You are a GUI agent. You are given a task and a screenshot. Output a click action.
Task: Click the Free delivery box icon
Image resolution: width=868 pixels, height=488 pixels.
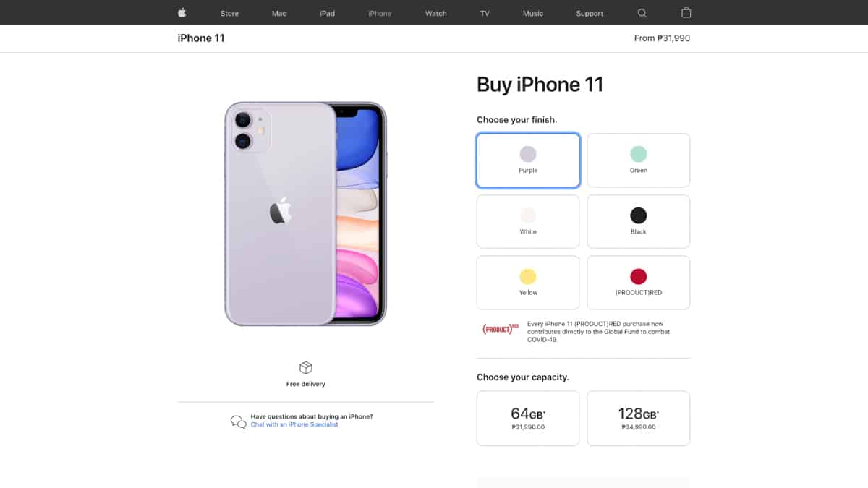[x=306, y=368]
